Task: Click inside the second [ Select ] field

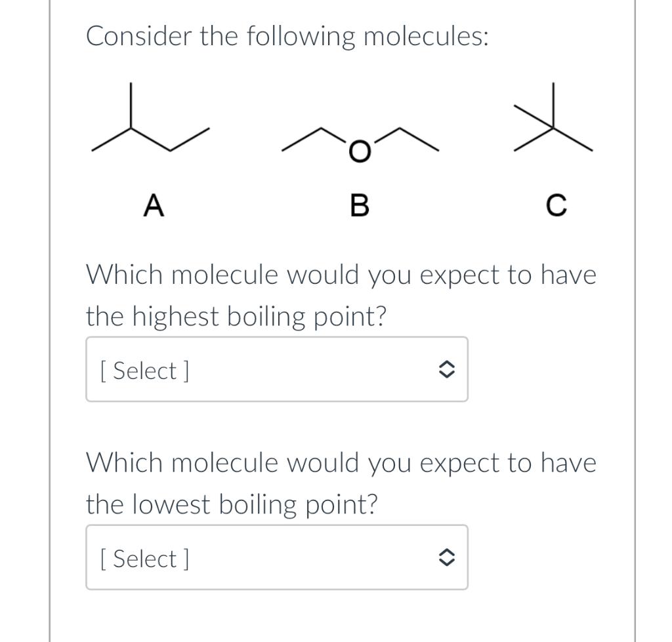Action: tap(276, 557)
